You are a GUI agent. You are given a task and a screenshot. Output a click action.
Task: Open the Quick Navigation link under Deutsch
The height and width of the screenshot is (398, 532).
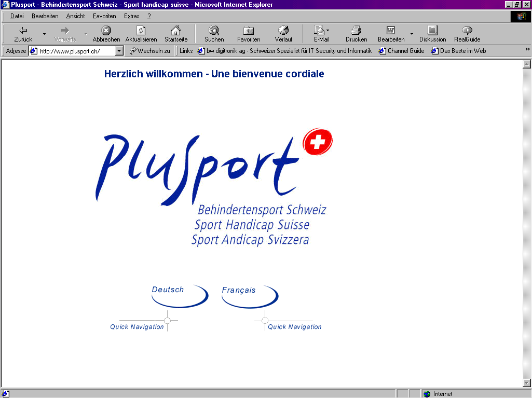coord(137,327)
